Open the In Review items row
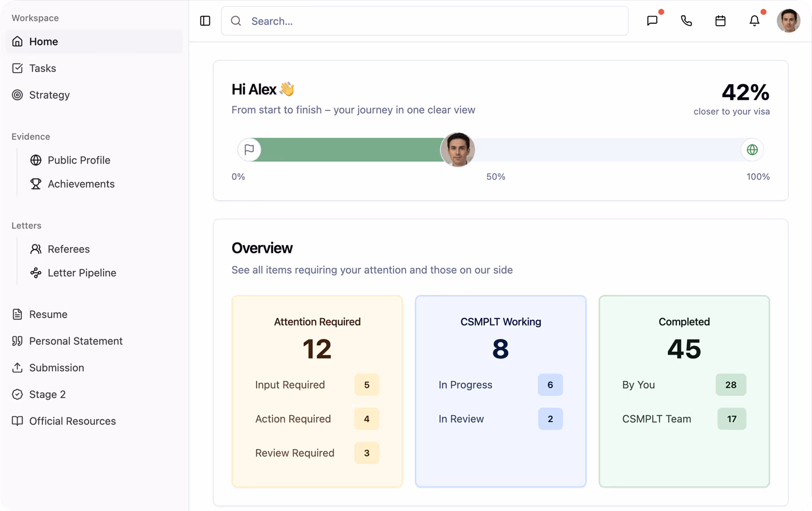The height and width of the screenshot is (511, 812). coord(500,419)
